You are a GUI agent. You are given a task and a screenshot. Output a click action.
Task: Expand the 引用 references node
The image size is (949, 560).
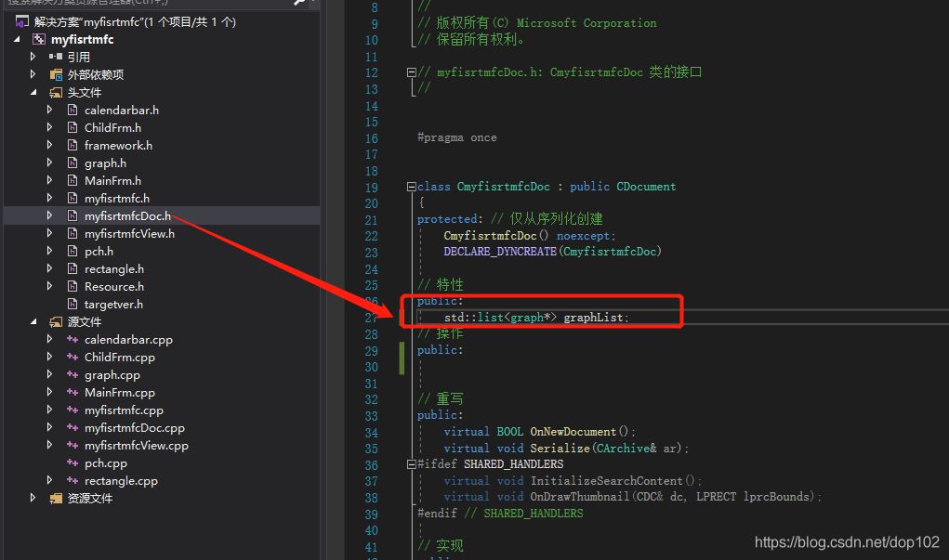click(x=33, y=57)
